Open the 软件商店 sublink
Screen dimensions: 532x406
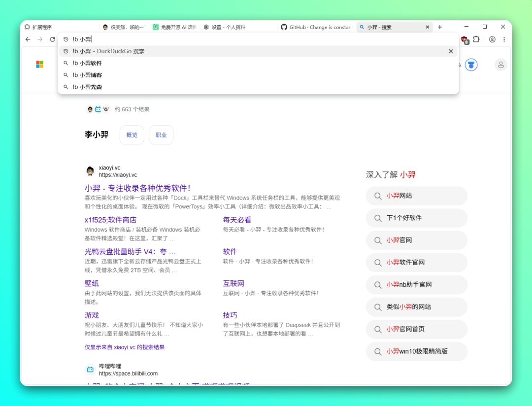111,220
